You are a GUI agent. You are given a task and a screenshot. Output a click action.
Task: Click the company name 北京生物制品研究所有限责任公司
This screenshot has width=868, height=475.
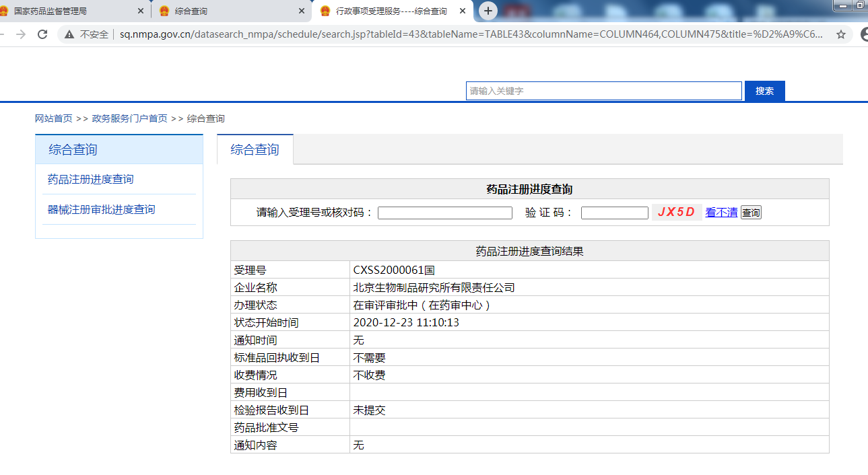[434, 287]
